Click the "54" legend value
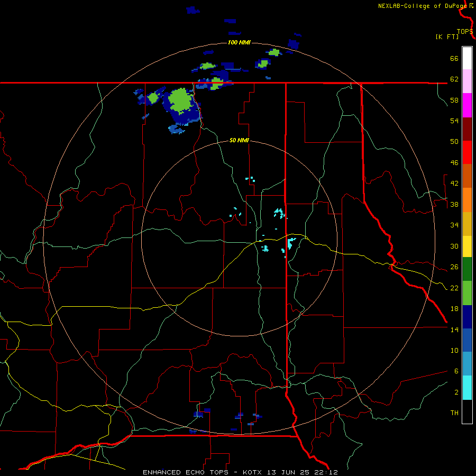The height and width of the screenshot is (476, 476). [454, 121]
